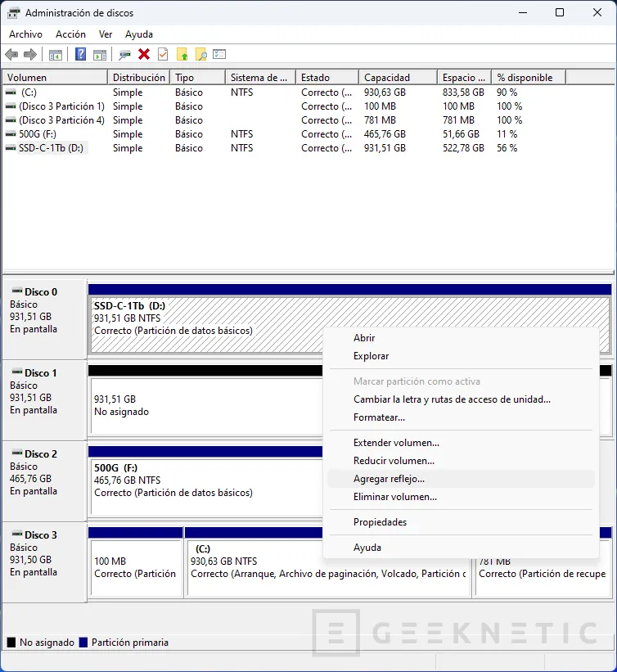Click the checklist settings toolbar icon
The height and width of the screenshot is (672, 617).
219,54
